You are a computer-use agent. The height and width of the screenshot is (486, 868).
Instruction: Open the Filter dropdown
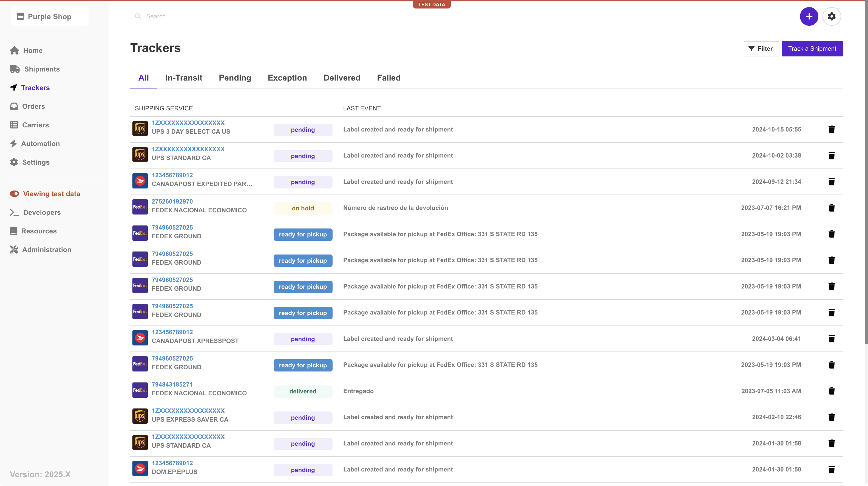click(761, 48)
